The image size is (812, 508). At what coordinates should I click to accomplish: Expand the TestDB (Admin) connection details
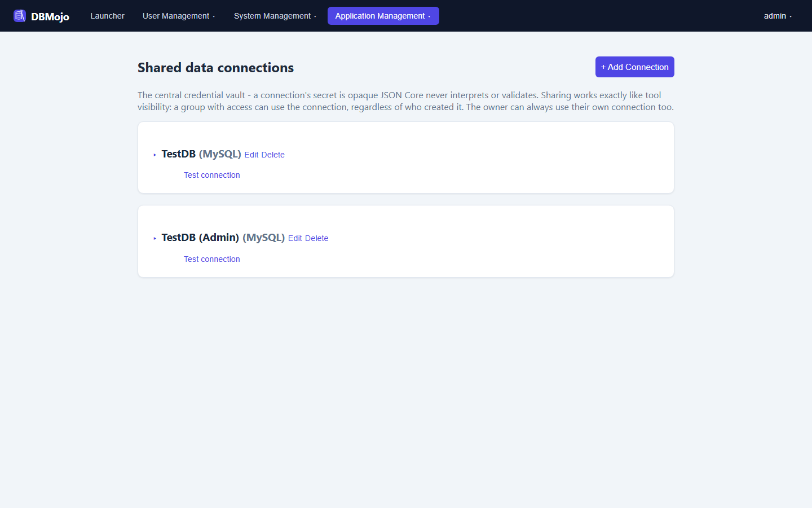pyautogui.click(x=155, y=238)
